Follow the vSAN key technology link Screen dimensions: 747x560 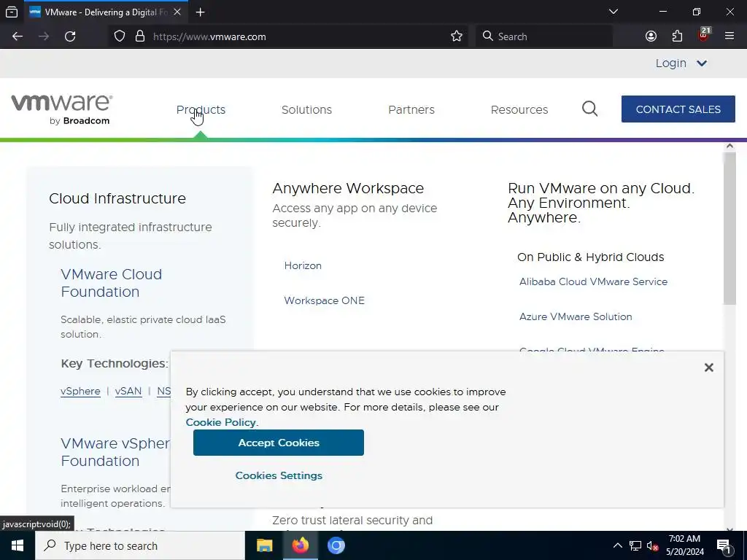click(128, 391)
